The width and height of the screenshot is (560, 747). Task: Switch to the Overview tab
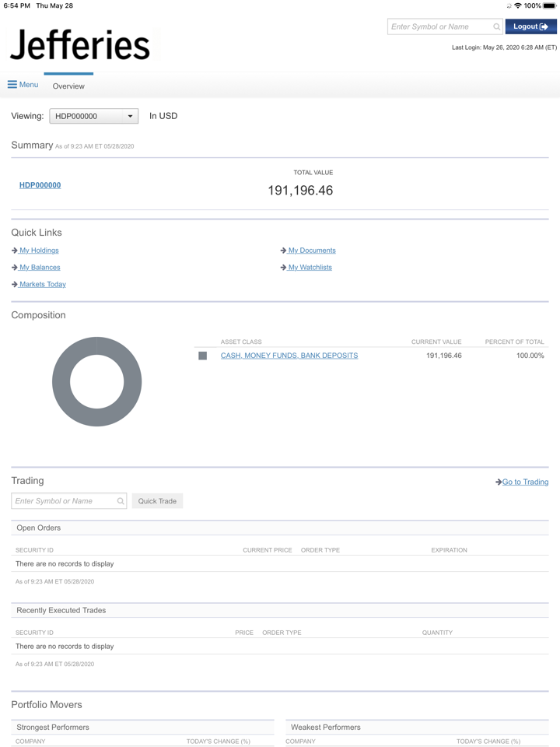pyautogui.click(x=68, y=86)
